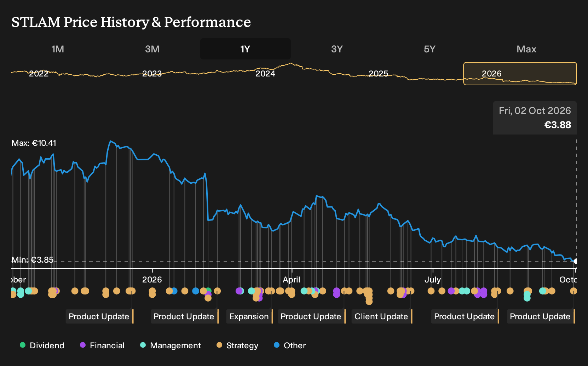The image size is (588, 366).
Task: Click the 'Max: €10.41' label
Action: point(34,143)
